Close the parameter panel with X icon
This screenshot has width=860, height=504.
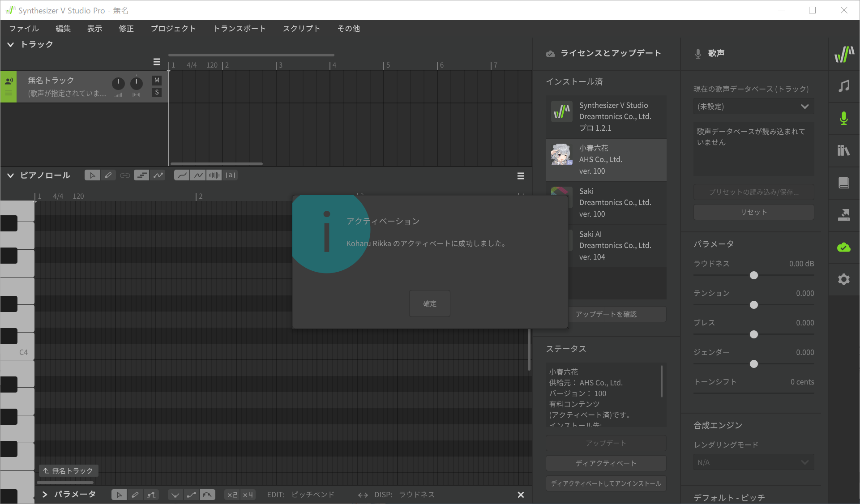(x=521, y=495)
